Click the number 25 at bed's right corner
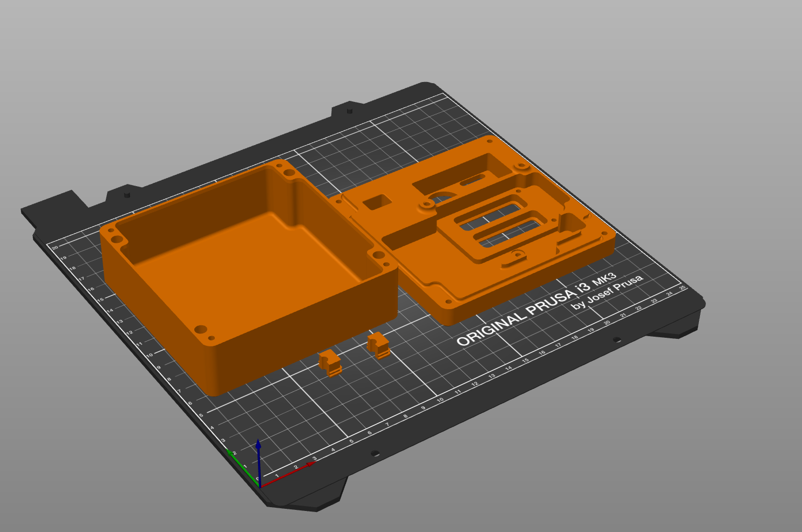Screen dimensions: 802x532 [682, 288]
